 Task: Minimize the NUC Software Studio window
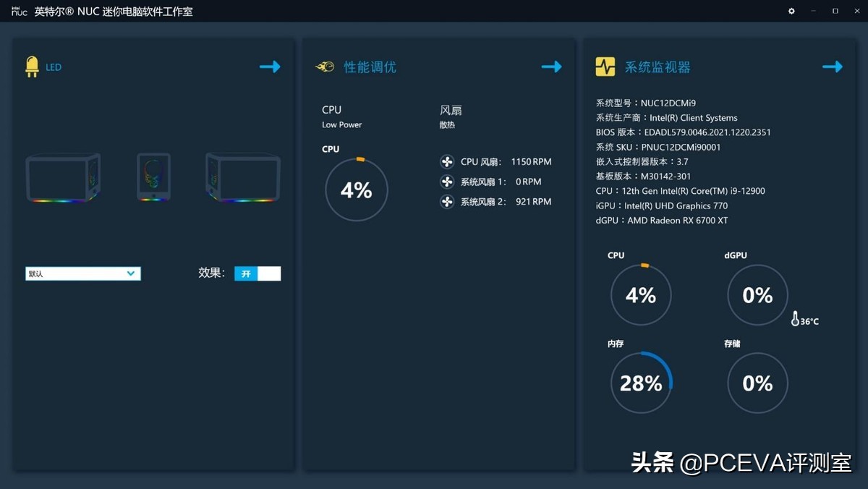click(814, 11)
